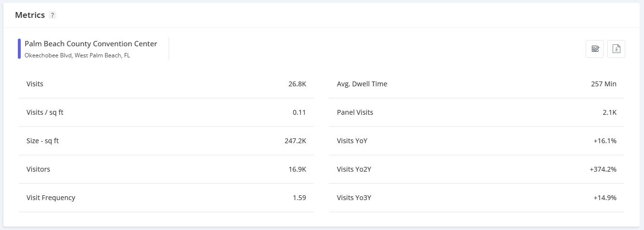Click the purple color bar beside property name
The width and height of the screenshot is (644, 230).
(x=19, y=49)
